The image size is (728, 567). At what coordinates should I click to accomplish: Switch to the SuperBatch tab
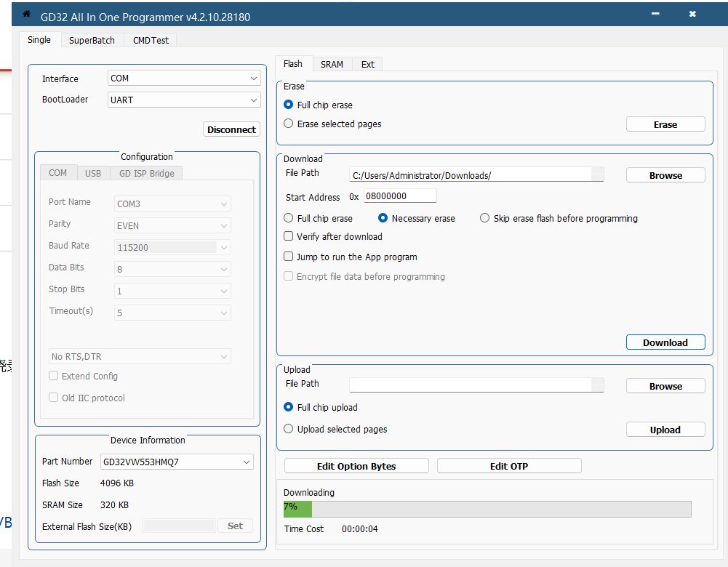[92, 41]
